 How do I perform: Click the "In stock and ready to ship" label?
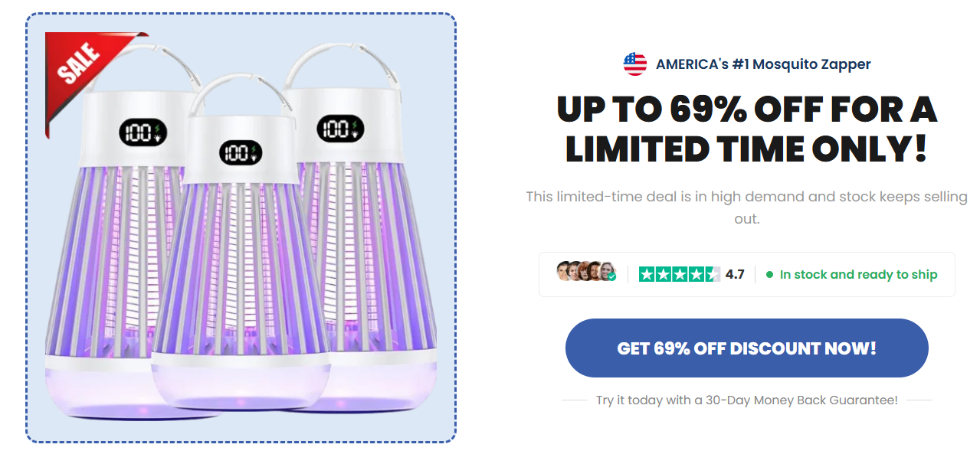tap(858, 274)
